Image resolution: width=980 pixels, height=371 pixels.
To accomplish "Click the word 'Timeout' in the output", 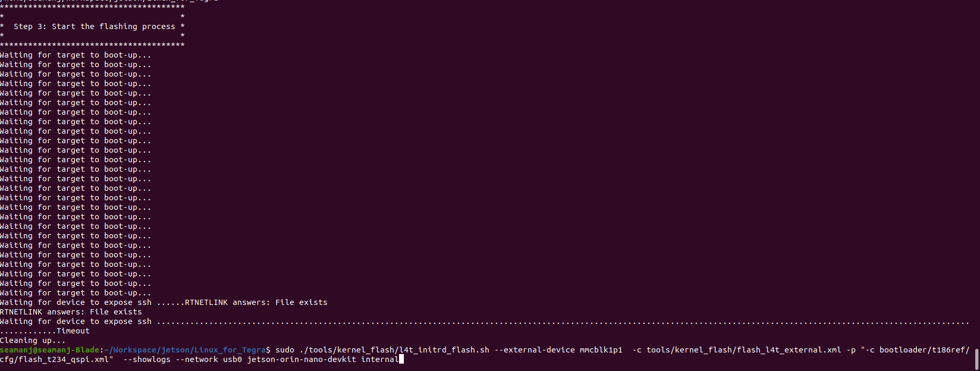I will (73, 331).
